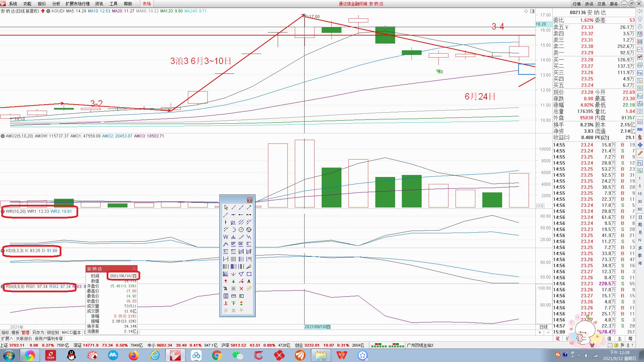Choose the text annotation 'A' tool

click(249, 282)
